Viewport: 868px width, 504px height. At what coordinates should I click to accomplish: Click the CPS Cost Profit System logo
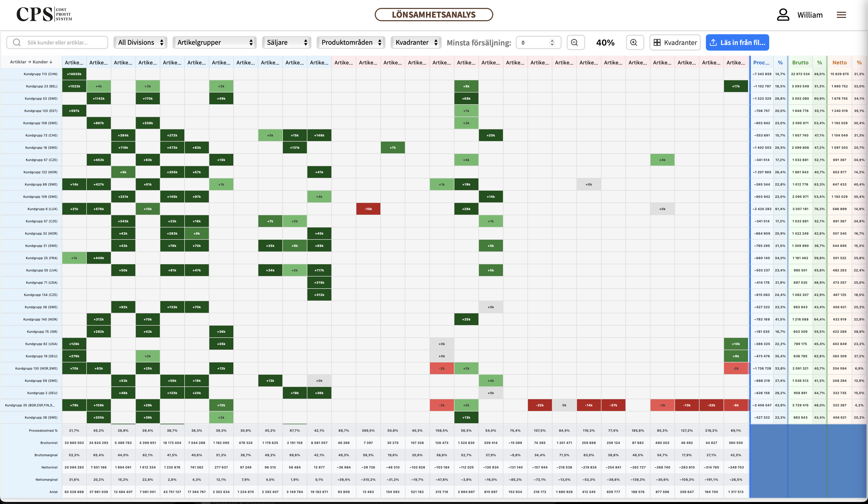pyautogui.click(x=44, y=15)
